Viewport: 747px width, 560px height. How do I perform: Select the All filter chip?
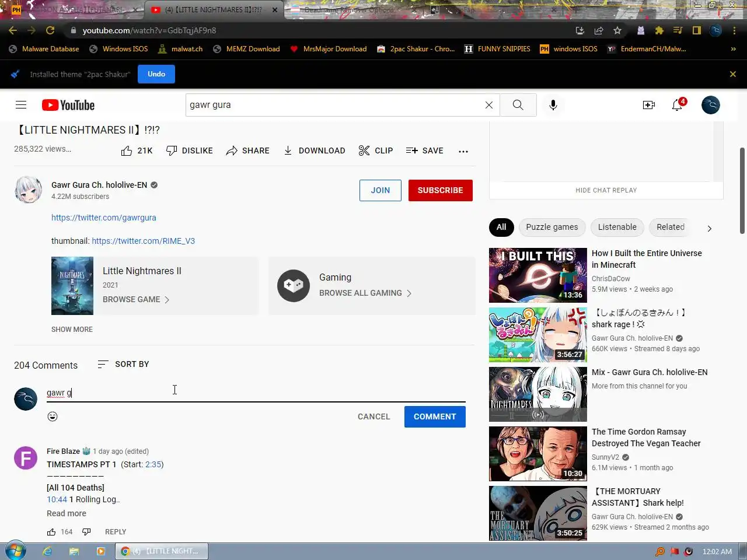coord(501,227)
